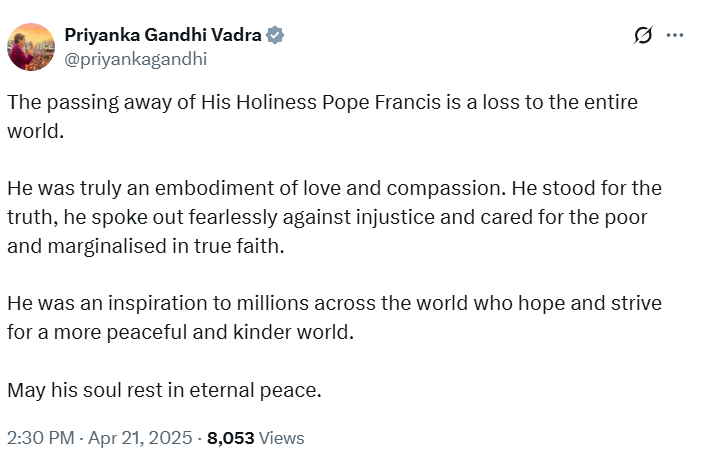
Task: Click the @priyankagandhi handle
Action: (135, 59)
